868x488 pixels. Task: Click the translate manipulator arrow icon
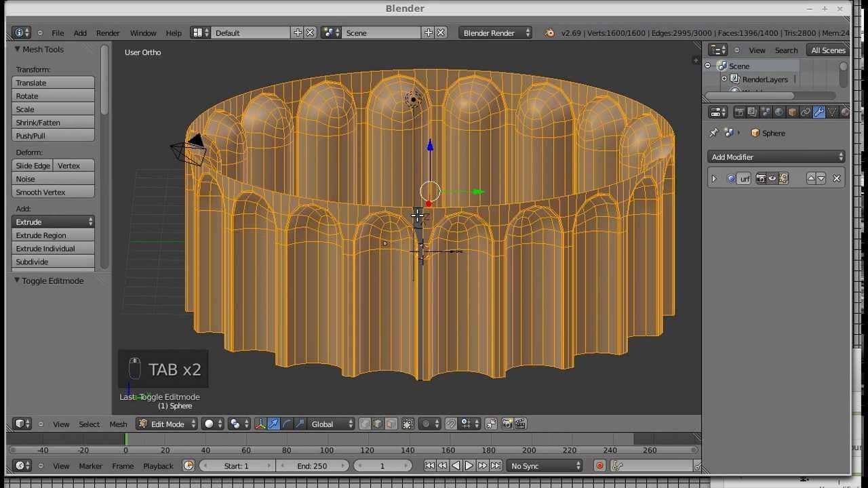click(x=274, y=424)
